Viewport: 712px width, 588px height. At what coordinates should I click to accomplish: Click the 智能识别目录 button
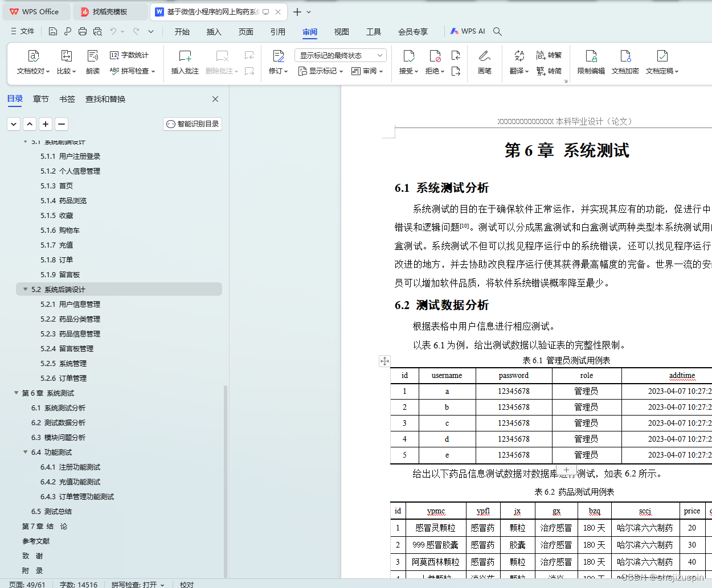coord(193,124)
